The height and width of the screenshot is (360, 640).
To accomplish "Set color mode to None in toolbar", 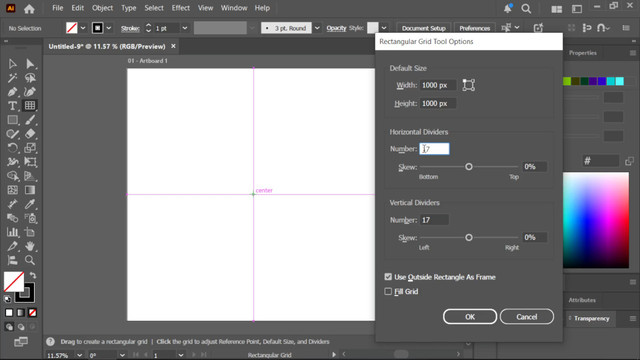I will tap(32, 313).
